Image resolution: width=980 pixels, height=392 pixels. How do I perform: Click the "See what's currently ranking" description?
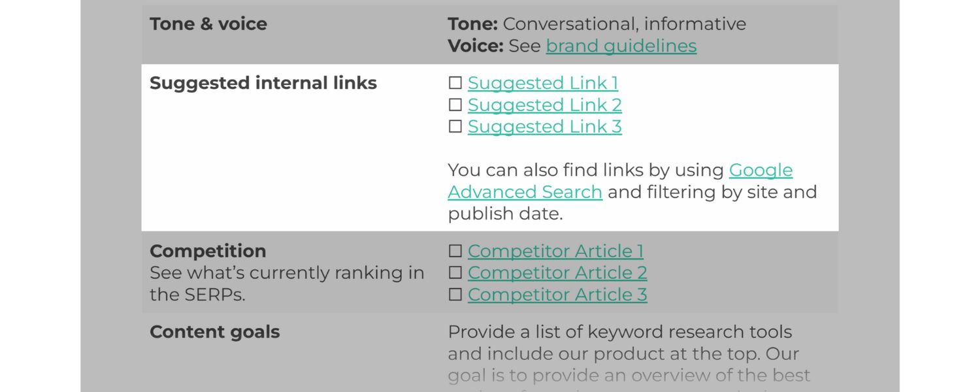tap(287, 273)
